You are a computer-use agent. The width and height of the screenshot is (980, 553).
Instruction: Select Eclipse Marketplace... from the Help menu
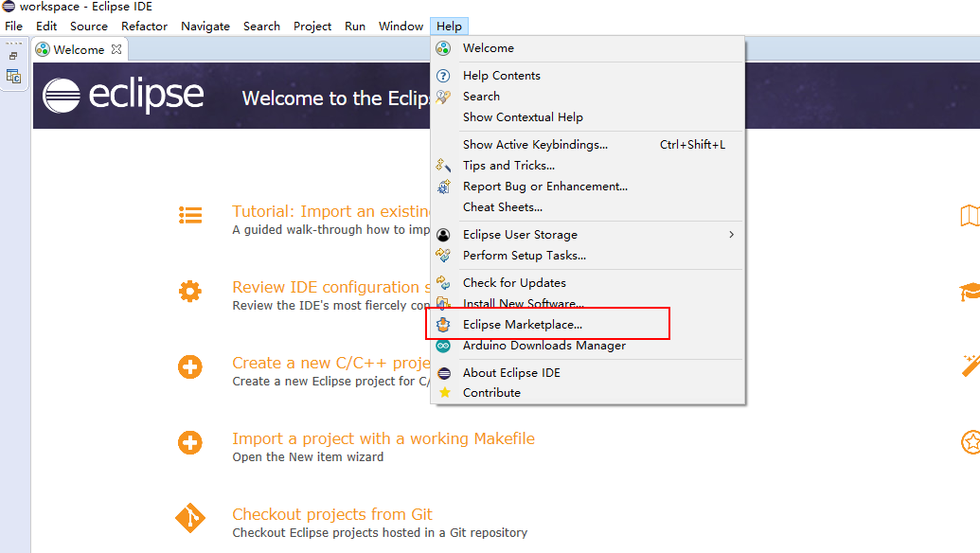[x=523, y=325]
